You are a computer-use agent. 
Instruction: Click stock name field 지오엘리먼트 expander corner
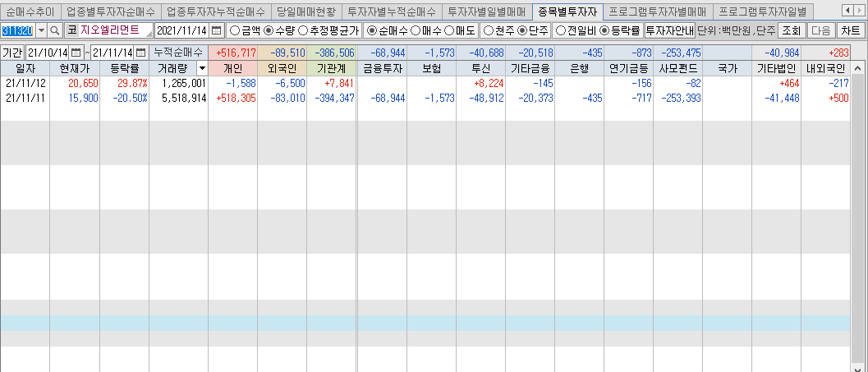(x=149, y=34)
